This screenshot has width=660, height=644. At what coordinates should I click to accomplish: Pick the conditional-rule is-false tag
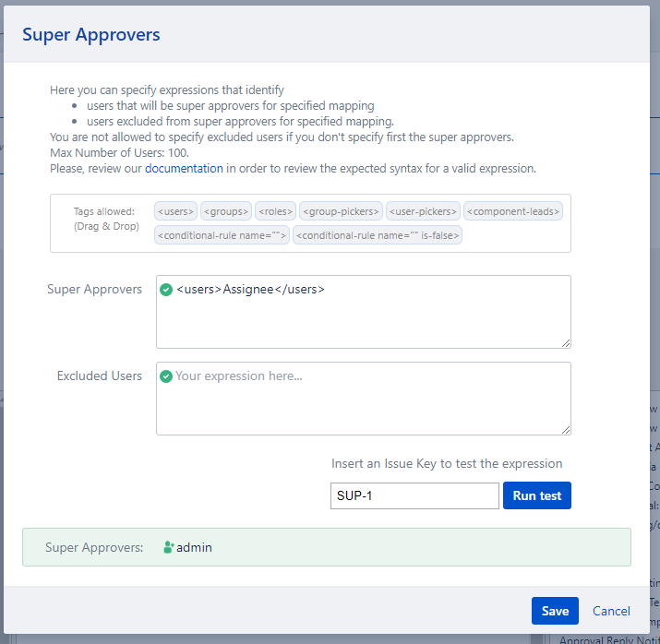pyautogui.click(x=378, y=235)
